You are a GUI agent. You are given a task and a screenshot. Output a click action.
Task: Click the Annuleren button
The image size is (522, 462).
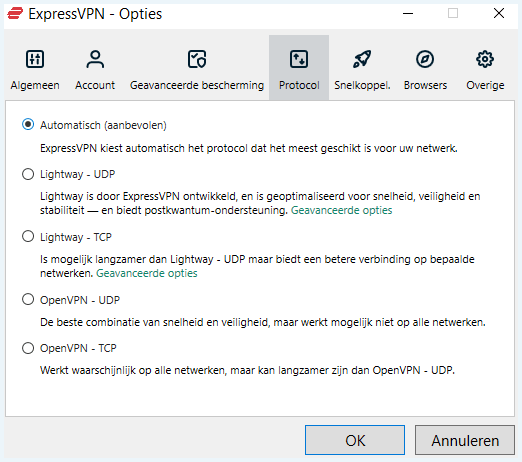click(x=465, y=440)
